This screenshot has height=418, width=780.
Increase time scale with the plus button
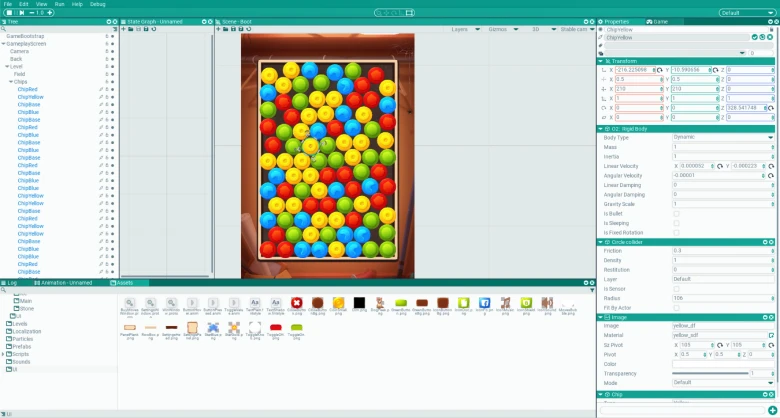click(x=50, y=12)
